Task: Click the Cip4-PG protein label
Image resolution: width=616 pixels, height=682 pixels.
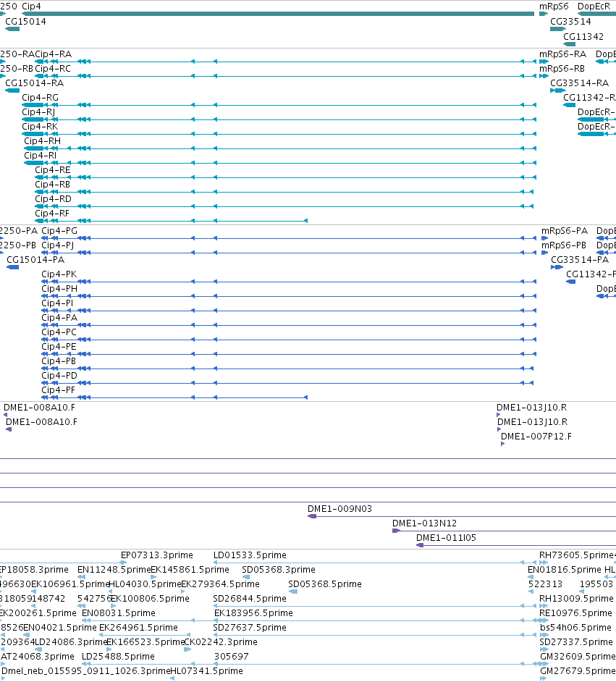Action: [59, 230]
